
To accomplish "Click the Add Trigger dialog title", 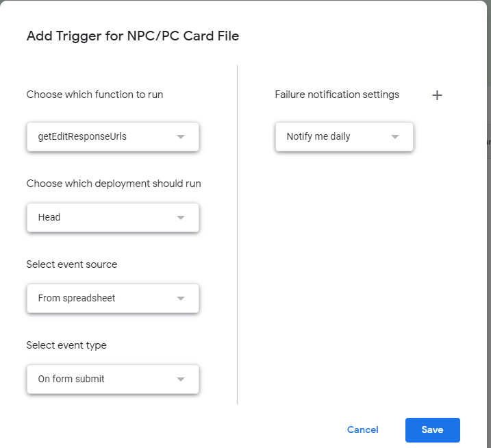I will tap(133, 36).
